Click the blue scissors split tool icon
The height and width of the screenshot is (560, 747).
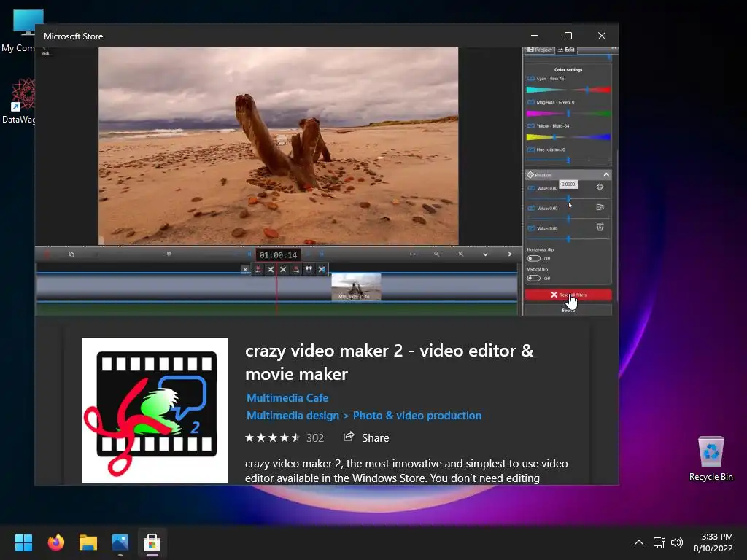tap(322, 270)
